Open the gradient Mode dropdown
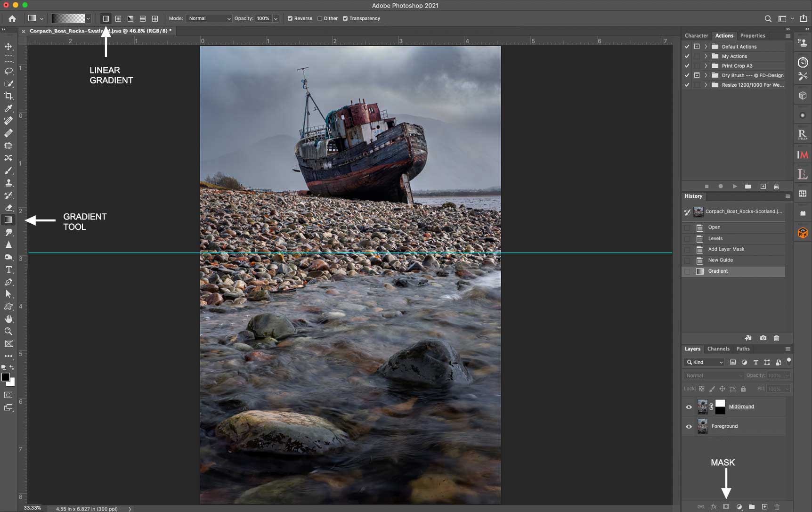 [209, 18]
